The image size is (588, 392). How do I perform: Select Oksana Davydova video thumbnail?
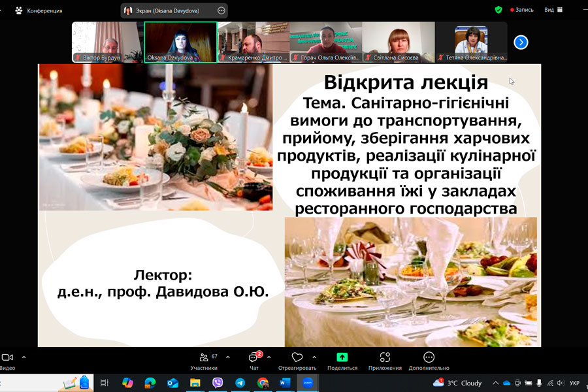coord(180,42)
